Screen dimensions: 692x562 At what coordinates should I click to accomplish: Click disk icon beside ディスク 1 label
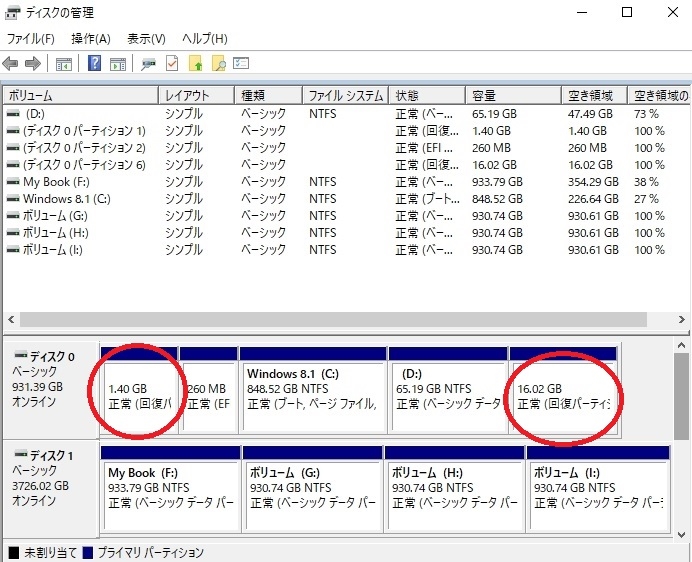pos(21,454)
